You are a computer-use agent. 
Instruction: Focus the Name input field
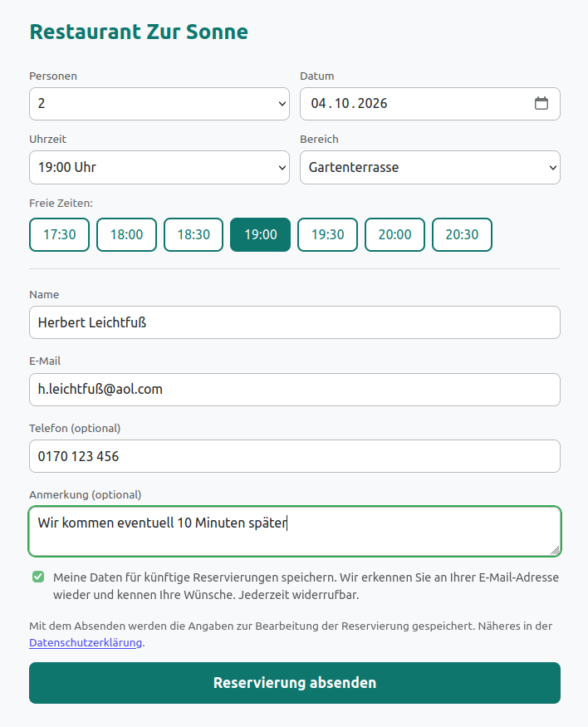pyautogui.click(x=295, y=322)
